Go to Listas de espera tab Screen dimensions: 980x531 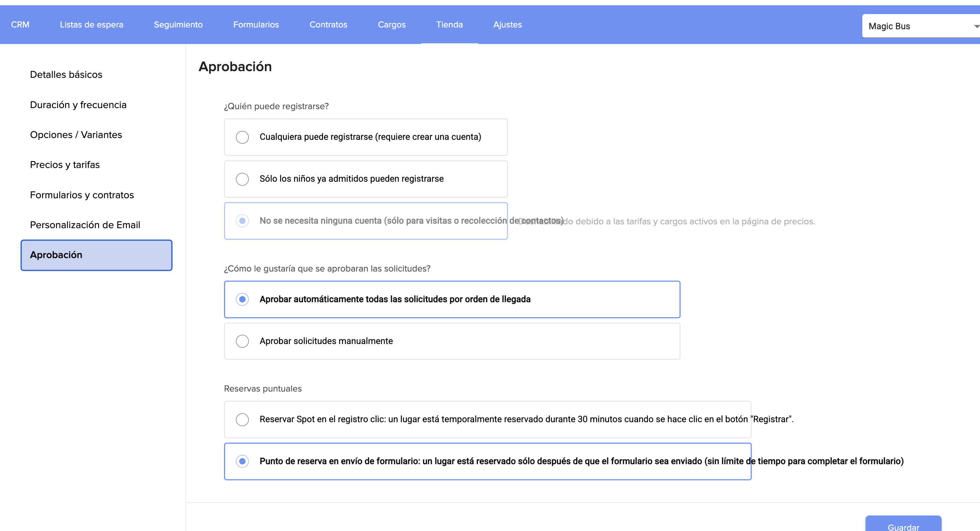[92, 25]
